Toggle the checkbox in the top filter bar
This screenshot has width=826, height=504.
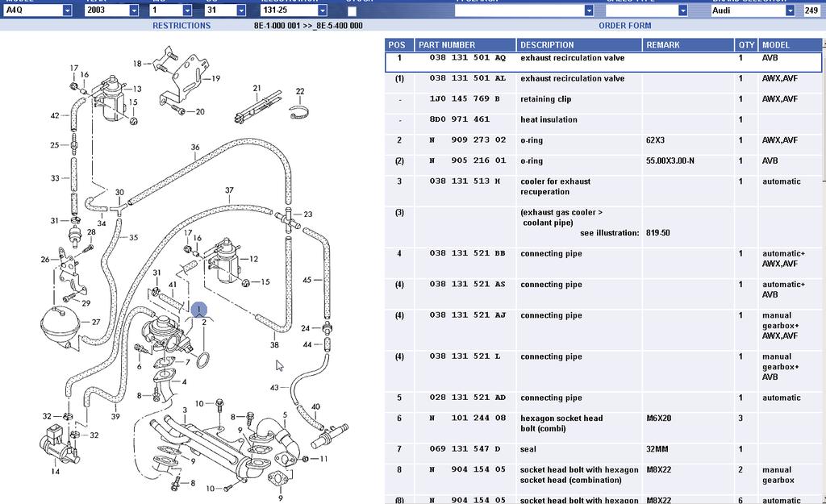pos(352,11)
